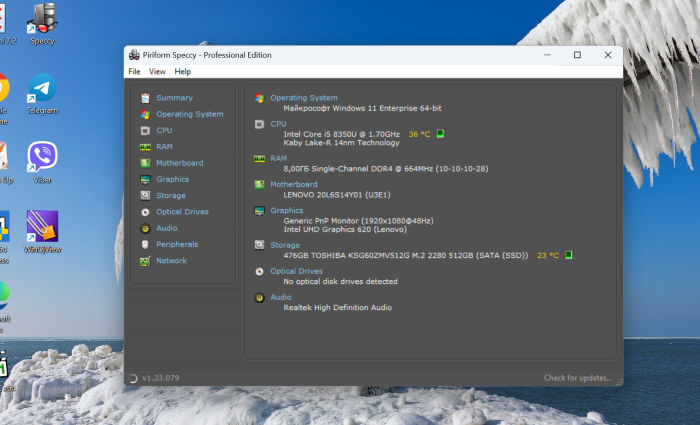700x425 pixels.
Task: Open the Graphics heading link in summary
Action: coord(287,210)
